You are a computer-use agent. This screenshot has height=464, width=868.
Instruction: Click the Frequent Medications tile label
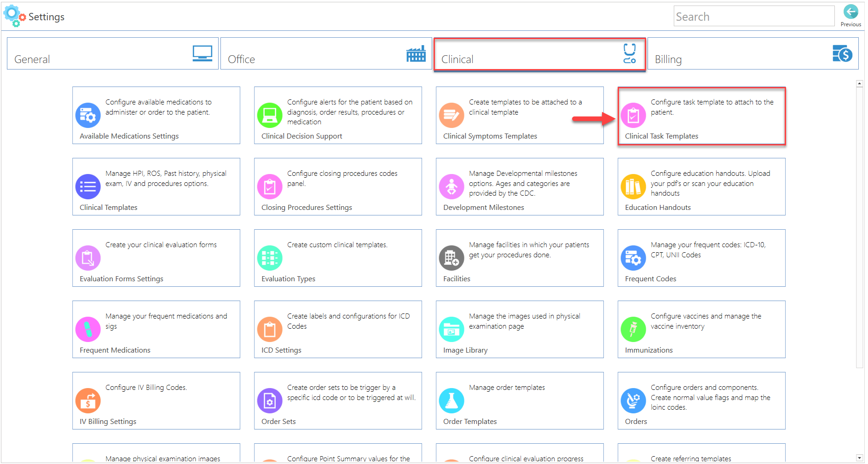(115, 350)
